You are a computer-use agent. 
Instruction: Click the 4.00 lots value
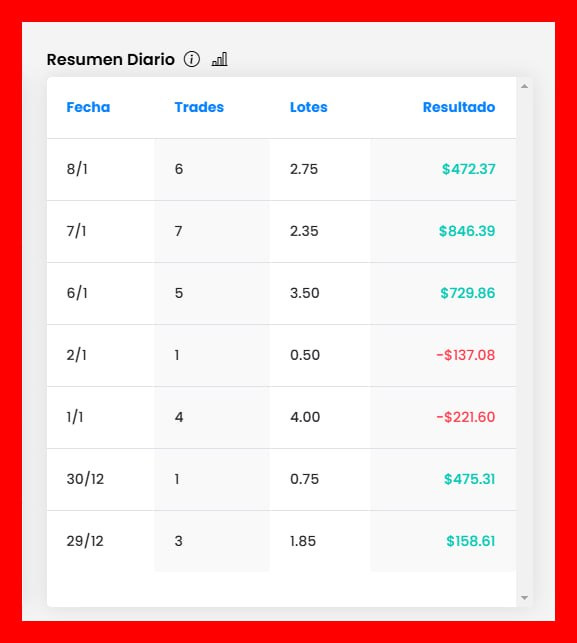coord(305,417)
